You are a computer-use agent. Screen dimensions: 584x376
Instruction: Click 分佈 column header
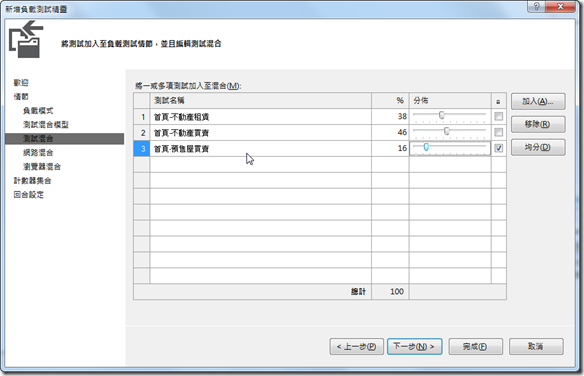[450, 101]
